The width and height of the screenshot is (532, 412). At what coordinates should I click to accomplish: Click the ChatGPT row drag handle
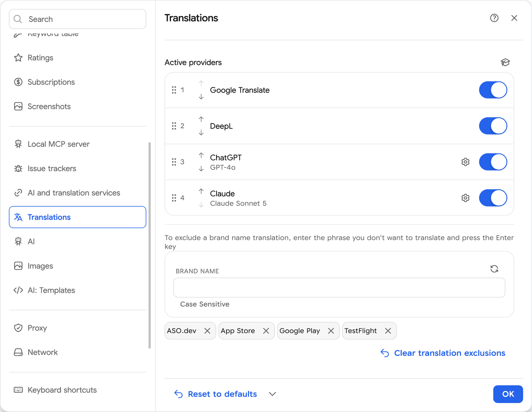(174, 162)
